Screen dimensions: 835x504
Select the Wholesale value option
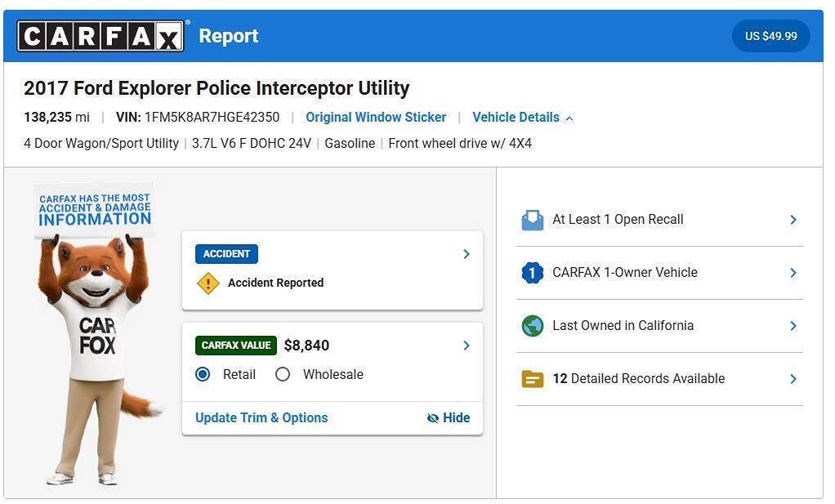pyautogui.click(x=282, y=375)
